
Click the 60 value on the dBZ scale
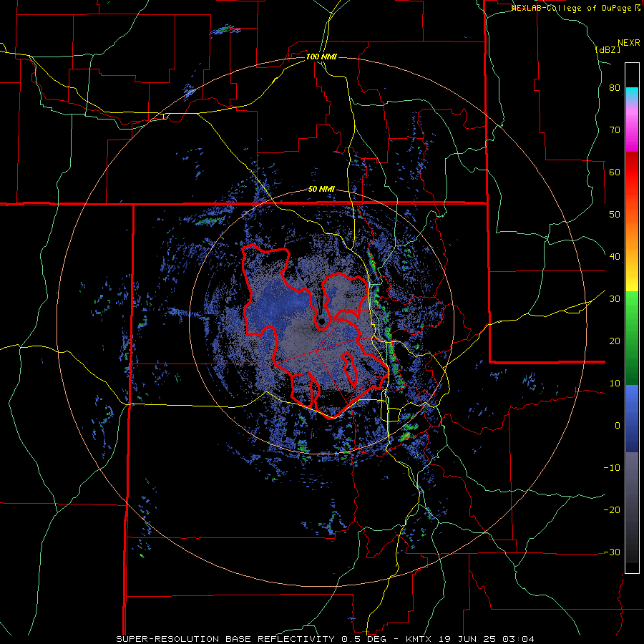615,172
